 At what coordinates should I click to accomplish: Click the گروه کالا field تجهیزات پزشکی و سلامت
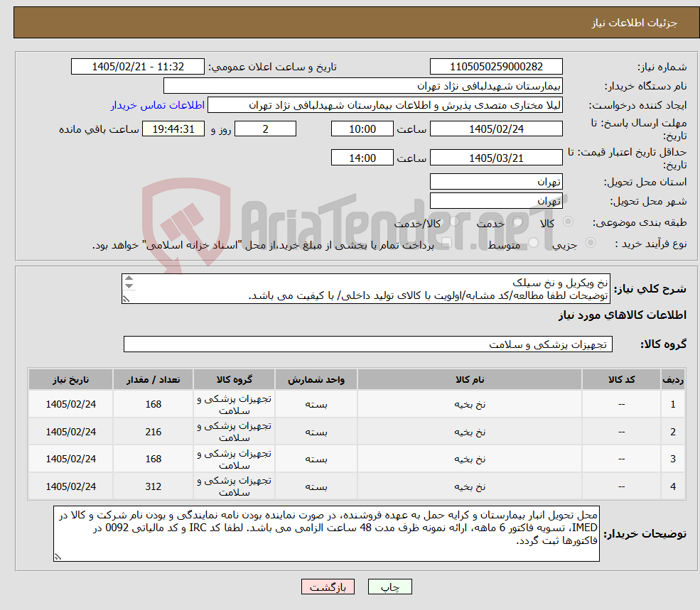pos(368,344)
